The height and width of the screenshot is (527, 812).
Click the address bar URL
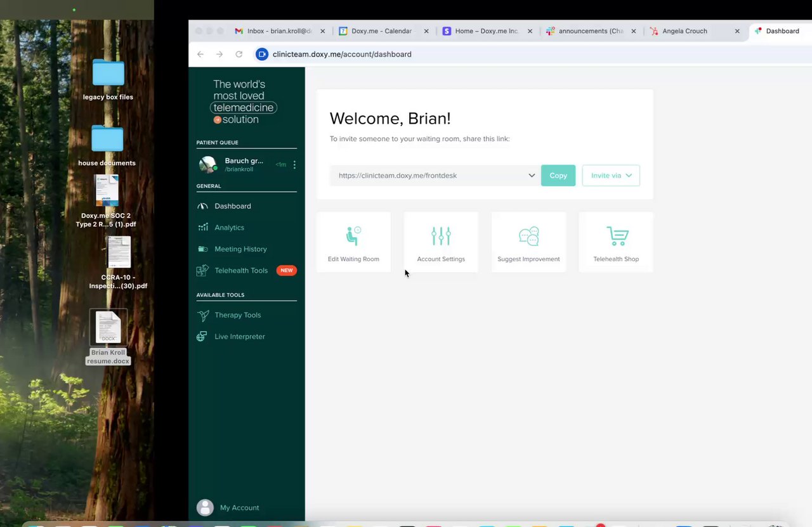[342, 55]
